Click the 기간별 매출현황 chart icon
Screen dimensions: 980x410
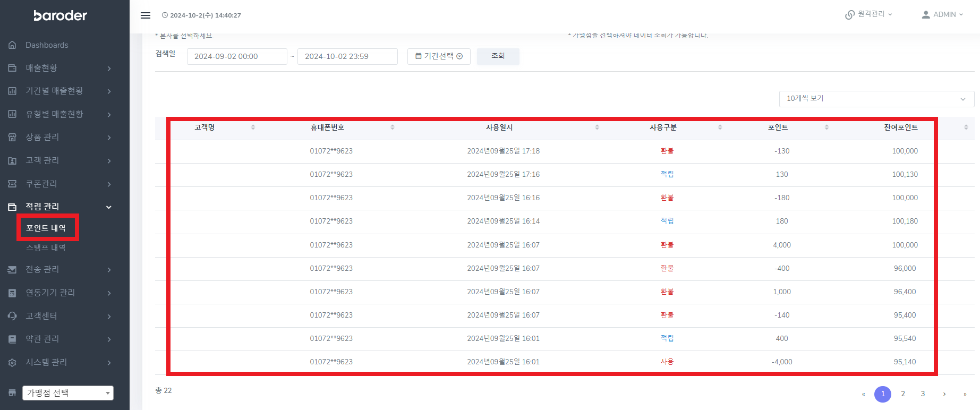point(12,91)
